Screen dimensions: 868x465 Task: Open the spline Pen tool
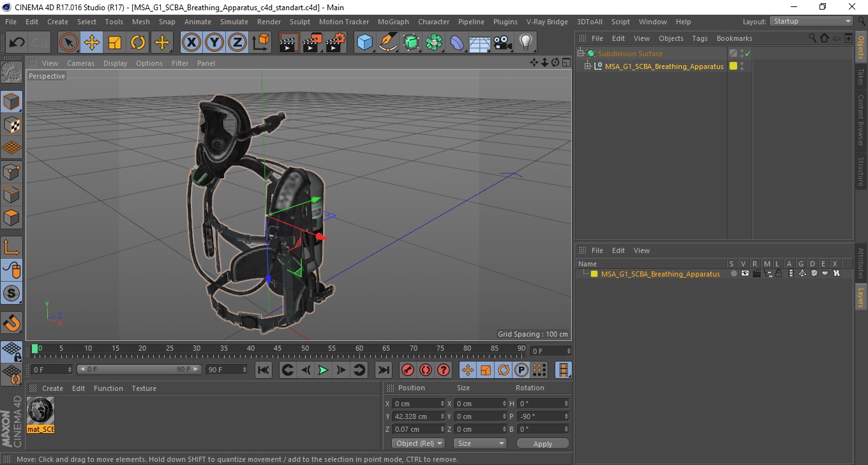[388, 43]
